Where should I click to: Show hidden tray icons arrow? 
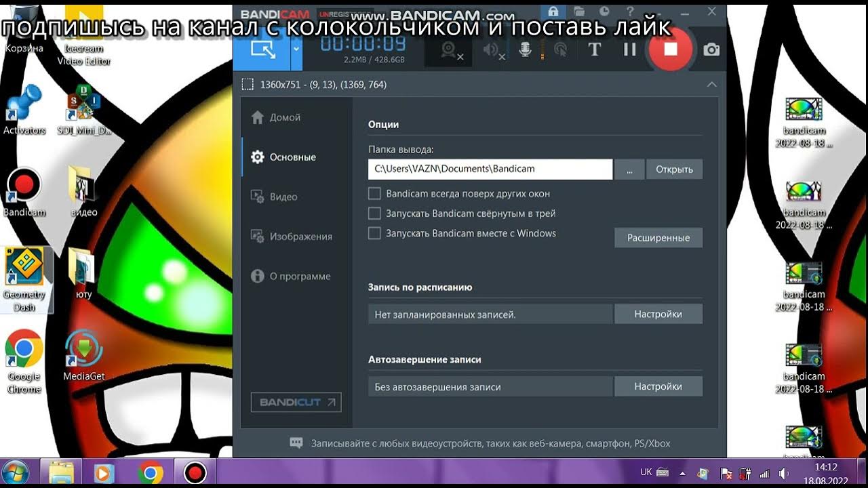point(683,472)
